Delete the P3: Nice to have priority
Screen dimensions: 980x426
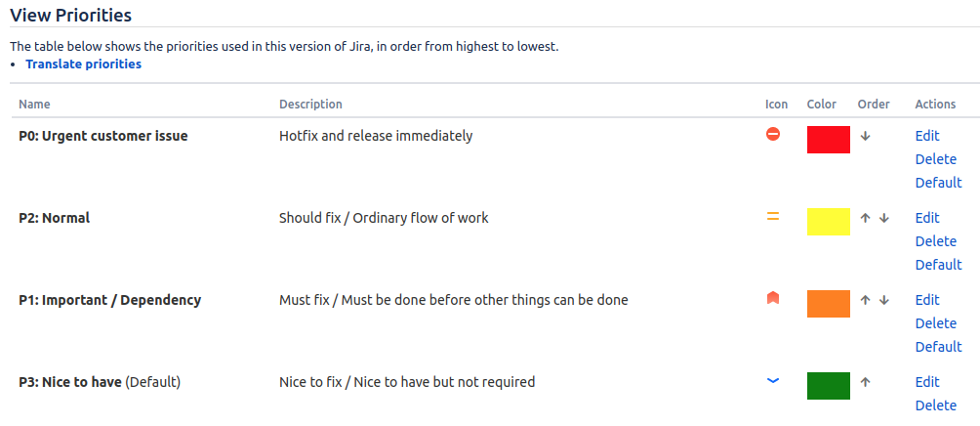[x=936, y=405]
